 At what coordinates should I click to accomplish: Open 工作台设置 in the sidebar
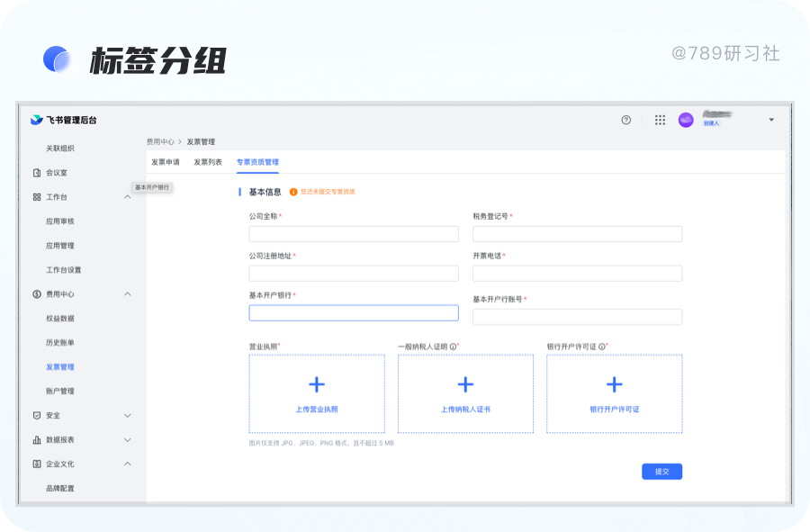[64, 270]
